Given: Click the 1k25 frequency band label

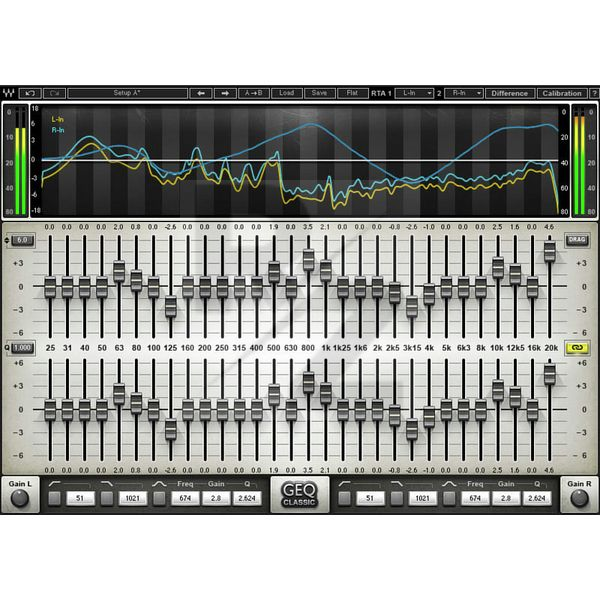Looking at the screenshot, I should tap(342, 348).
